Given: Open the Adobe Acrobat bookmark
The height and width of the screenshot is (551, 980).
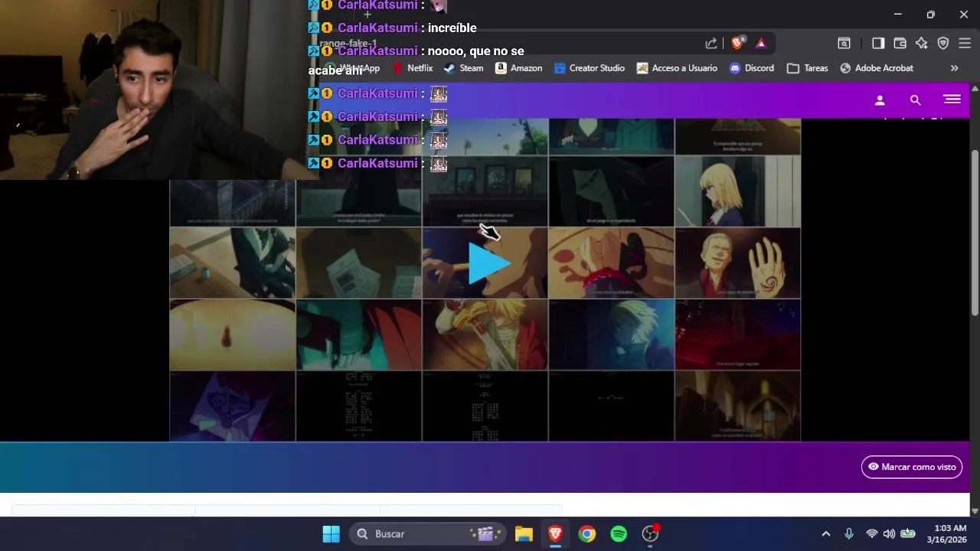Looking at the screenshot, I should point(877,68).
